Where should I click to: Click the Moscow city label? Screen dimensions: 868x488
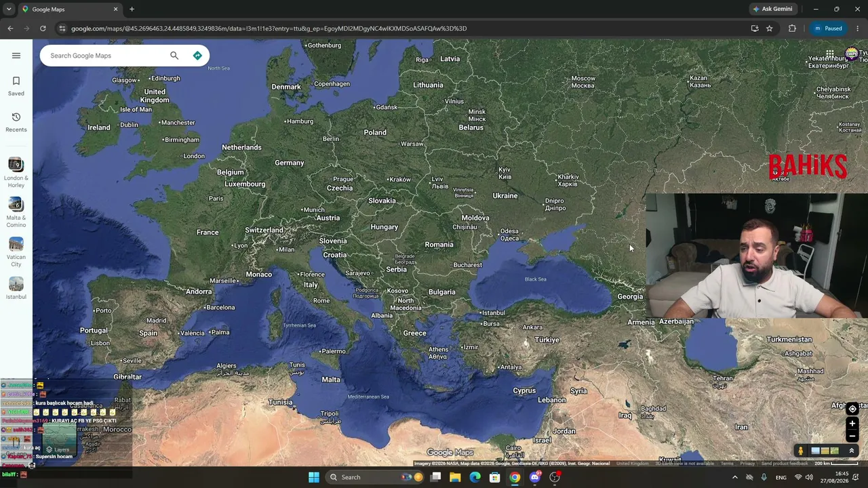pos(583,82)
